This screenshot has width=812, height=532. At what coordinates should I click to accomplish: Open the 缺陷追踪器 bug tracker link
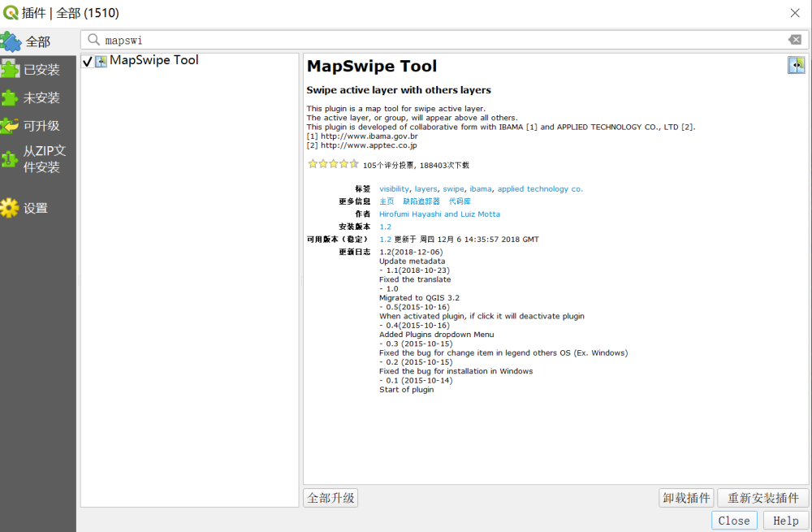point(421,201)
